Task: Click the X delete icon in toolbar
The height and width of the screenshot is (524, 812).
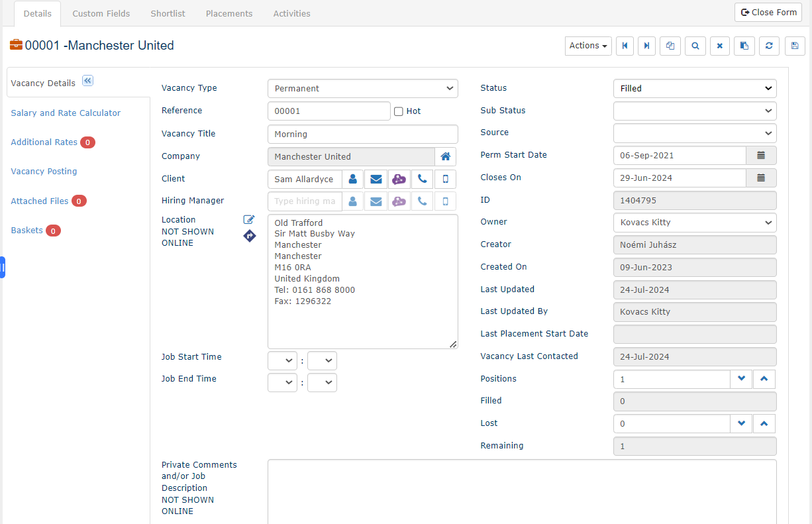Action: [720, 46]
